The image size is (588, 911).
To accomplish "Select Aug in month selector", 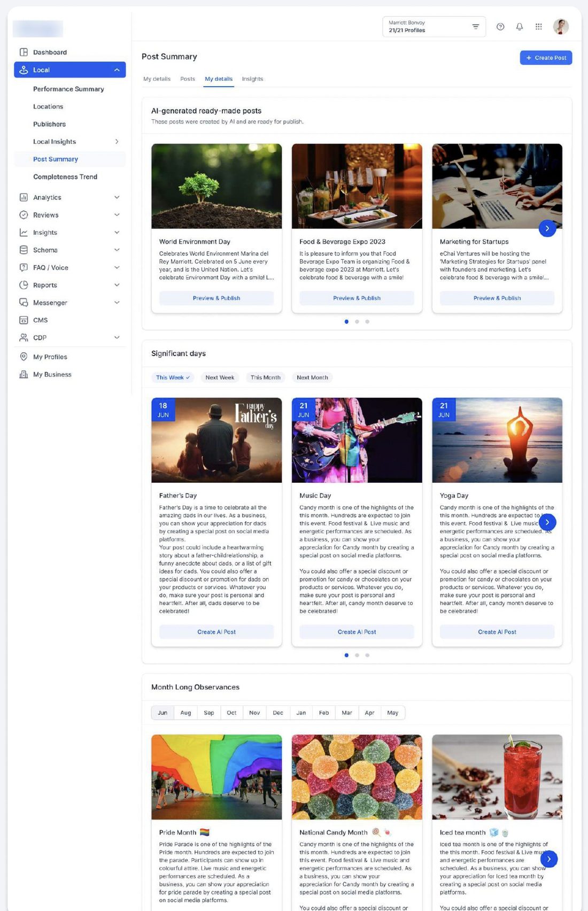I will tap(185, 713).
